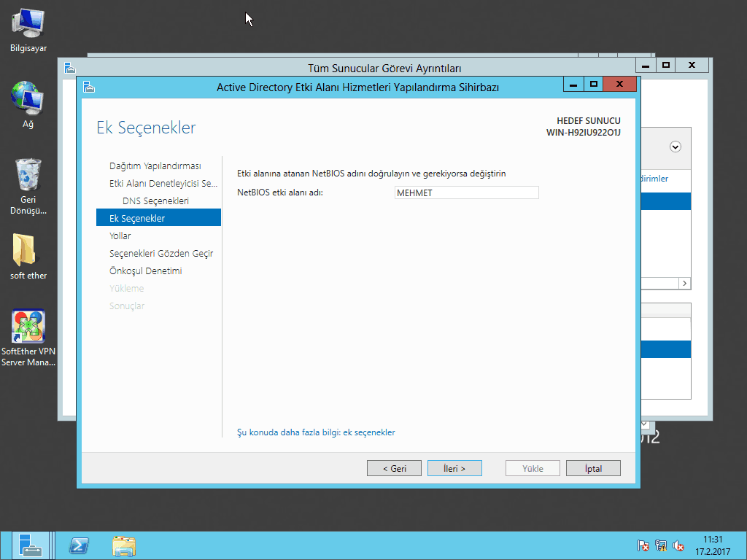Viewport: 747px width, 560px height.
Task: Open the Geri Dönüşüm recycle bin icon
Action: pos(28,175)
